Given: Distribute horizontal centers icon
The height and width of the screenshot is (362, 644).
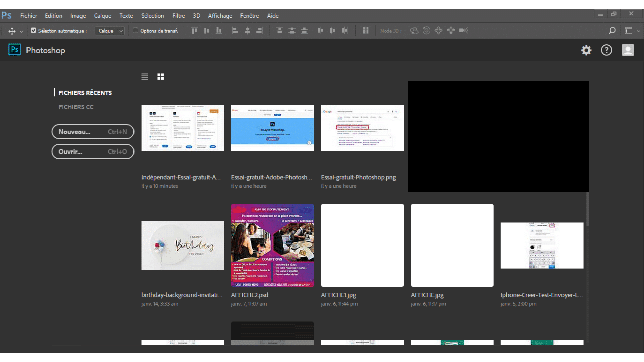Looking at the screenshot, I should point(332,31).
